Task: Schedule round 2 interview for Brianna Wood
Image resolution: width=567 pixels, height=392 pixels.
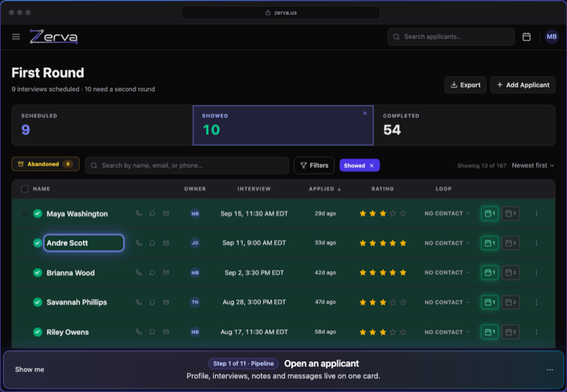Action: pyautogui.click(x=510, y=272)
